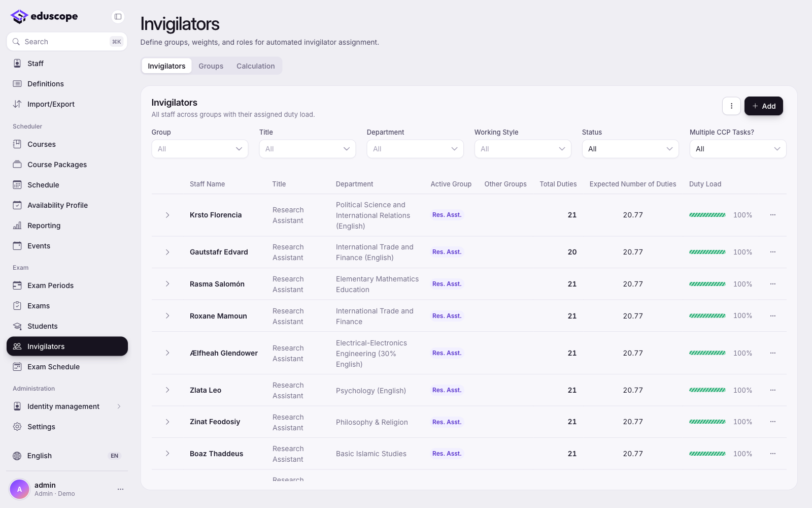Viewport: 812px width, 508px height.
Task: Open Availability Profile
Action: pyautogui.click(x=67, y=205)
